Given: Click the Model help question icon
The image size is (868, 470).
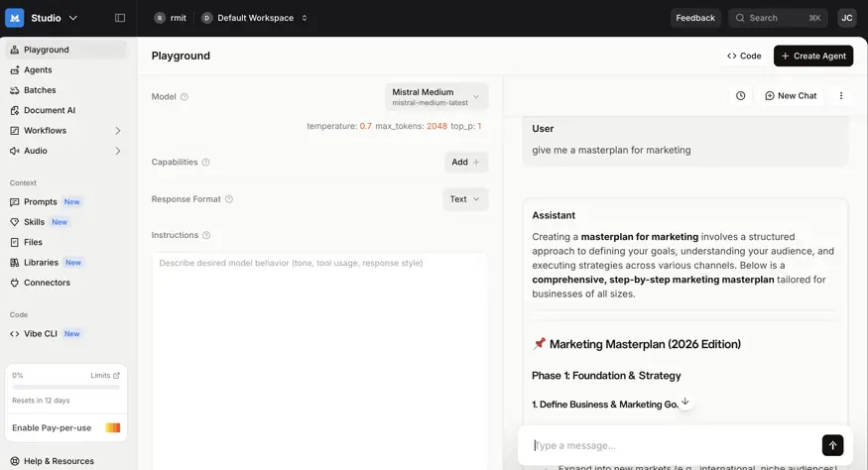Looking at the screenshot, I should click(185, 97).
